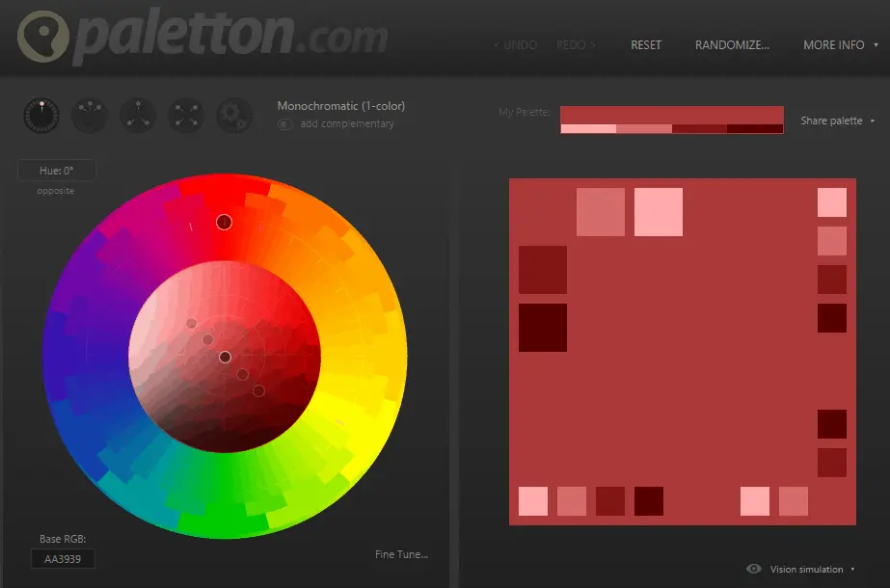
Task: Click the Paletton logo icon
Action: pos(43,36)
